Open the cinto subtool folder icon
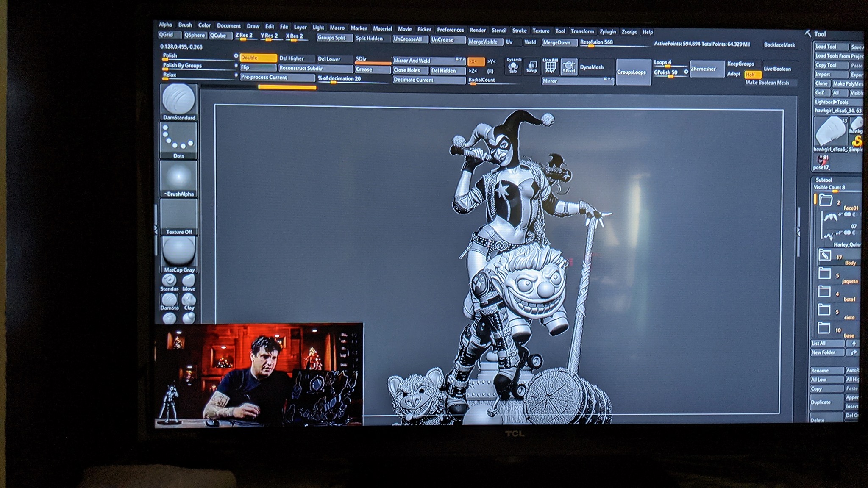Viewport: 868px width, 488px height. tap(823, 310)
